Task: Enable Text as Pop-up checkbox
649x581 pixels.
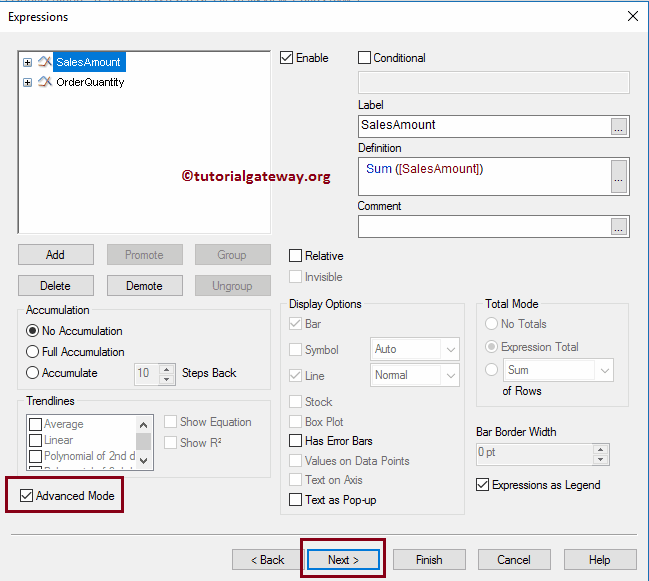Action: [x=296, y=499]
